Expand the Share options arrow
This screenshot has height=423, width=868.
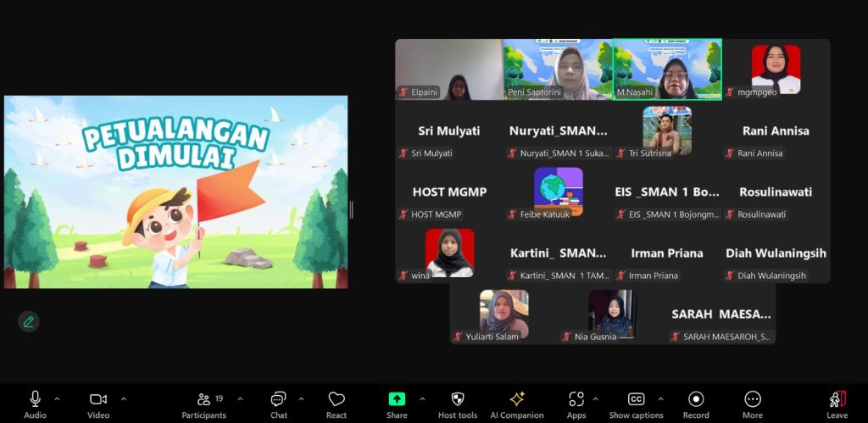click(422, 398)
